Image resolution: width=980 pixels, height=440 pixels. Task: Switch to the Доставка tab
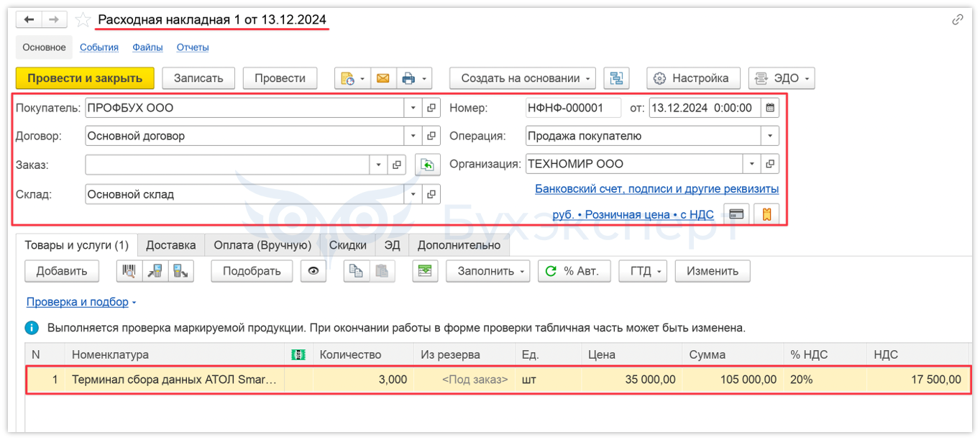(170, 245)
